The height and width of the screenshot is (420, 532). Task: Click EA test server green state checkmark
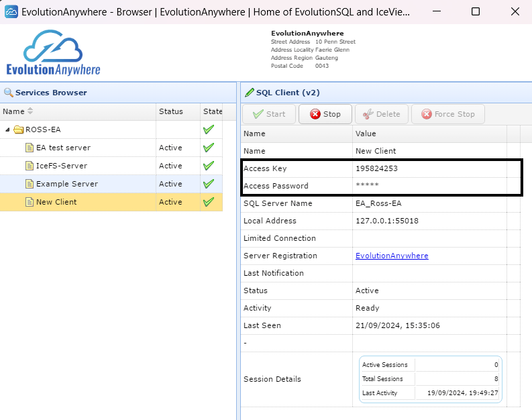(209, 147)
